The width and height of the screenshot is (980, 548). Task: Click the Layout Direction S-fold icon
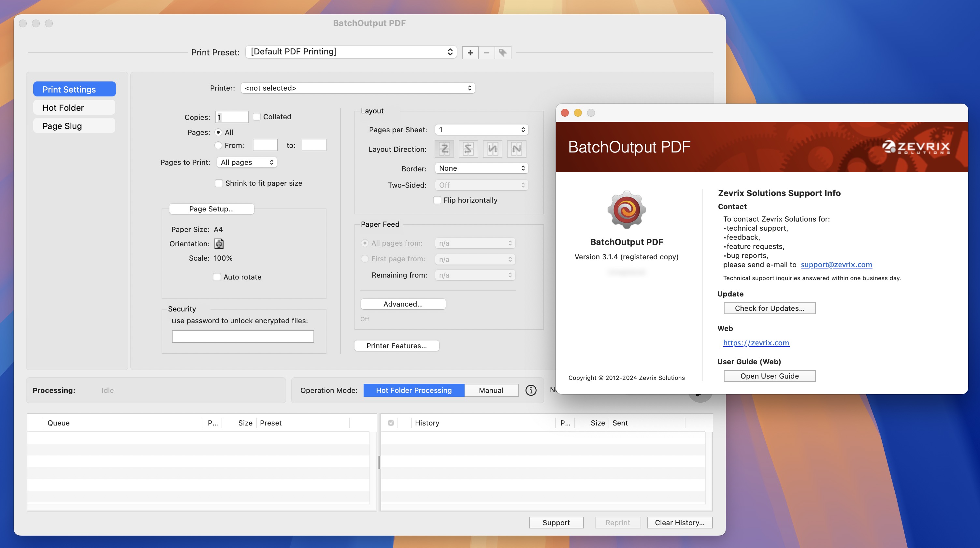(x=469, y=148)
